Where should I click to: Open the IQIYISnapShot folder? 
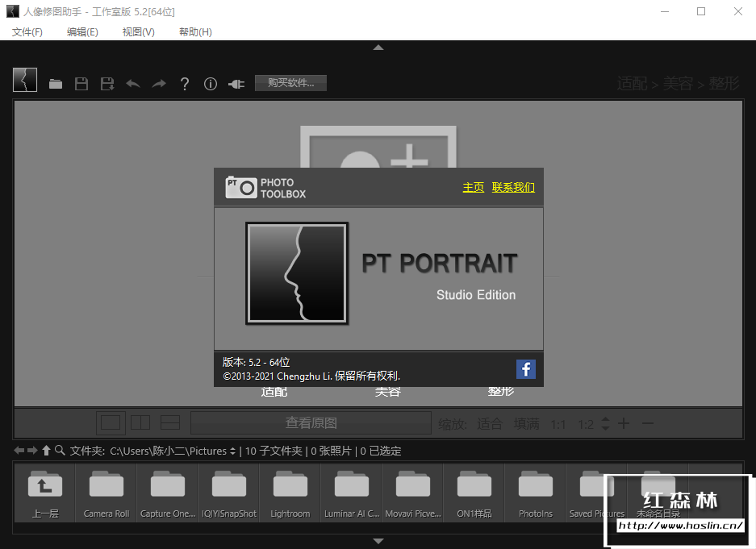[x=229, y=493]
